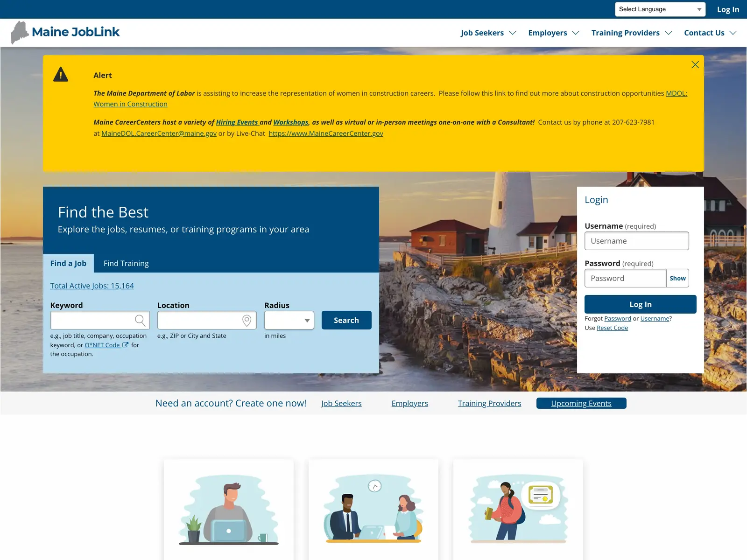Screen dimensions: 747x560
Task: Click the Log In button in the Login panel
Action: (640, 304)
